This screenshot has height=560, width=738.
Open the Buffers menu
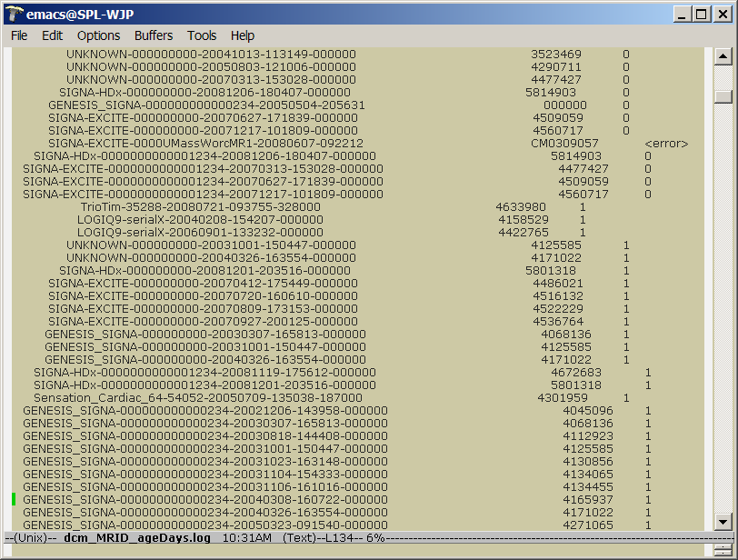click(x=154, y=35)
